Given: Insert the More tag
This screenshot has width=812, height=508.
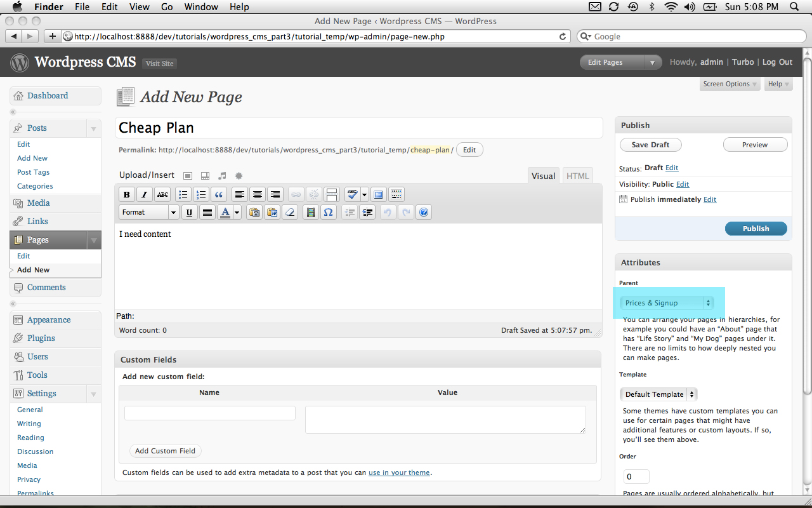Looking at the screenshot, I should coord(331,194).
